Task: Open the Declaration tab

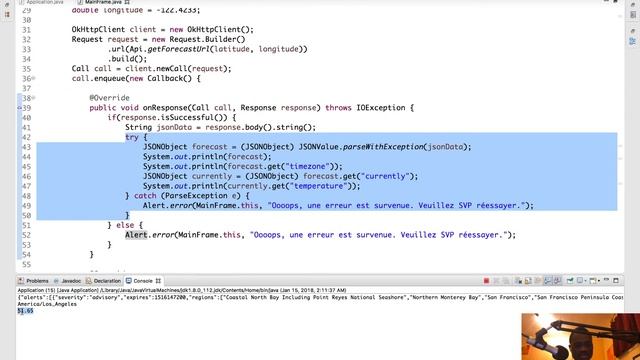Action: click(104, 281)
